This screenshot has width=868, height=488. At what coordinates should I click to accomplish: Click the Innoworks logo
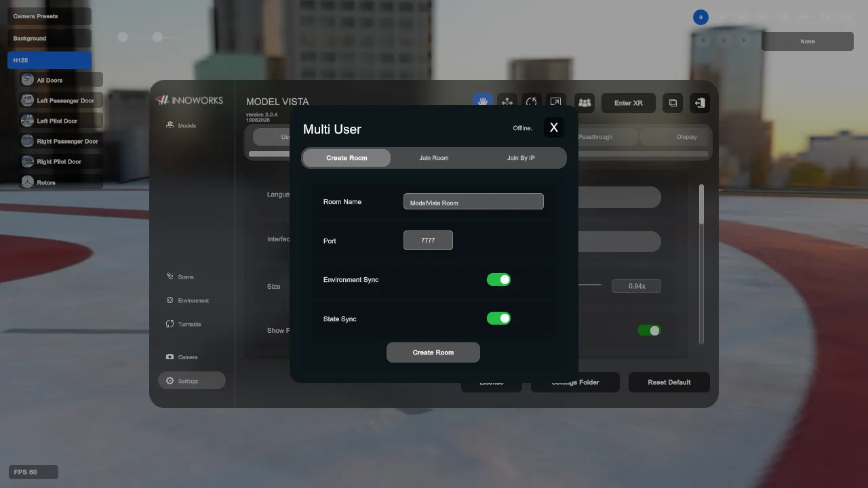(189, 100)
